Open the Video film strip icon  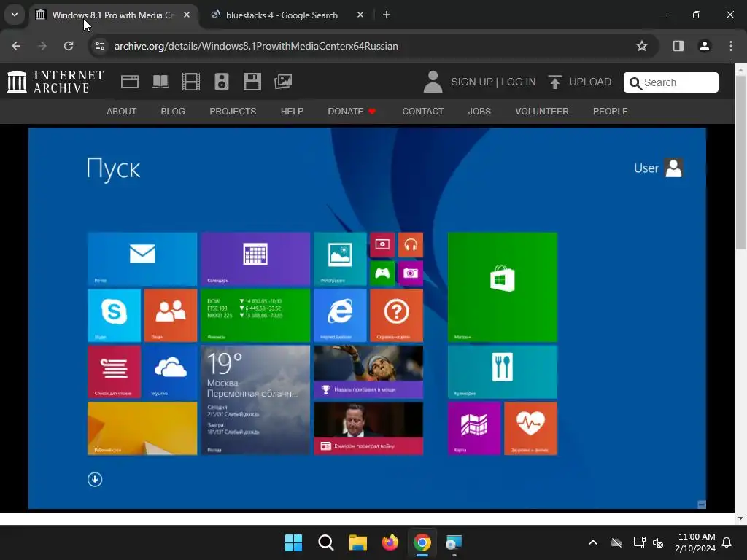pyautogui.click(x=190, y=82)
